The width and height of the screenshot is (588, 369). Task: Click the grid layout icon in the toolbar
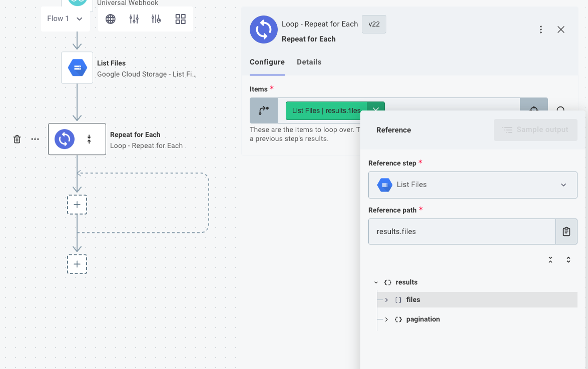click(x=180, y=18)
